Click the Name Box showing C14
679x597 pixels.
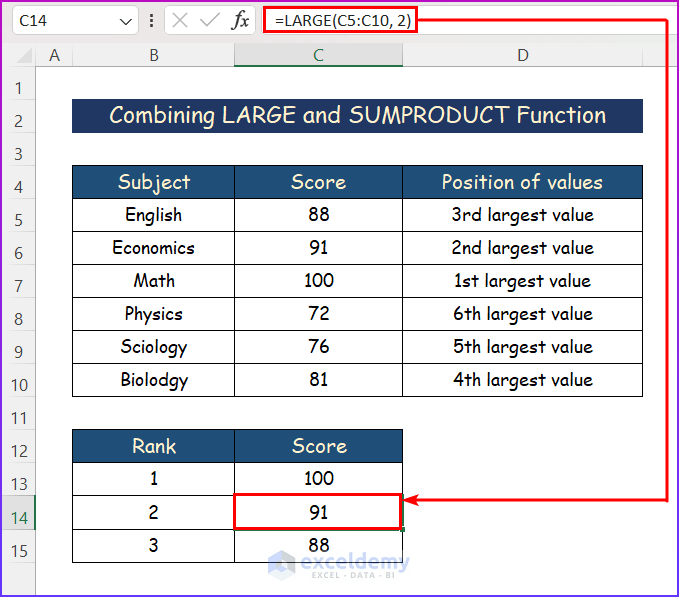75,20
